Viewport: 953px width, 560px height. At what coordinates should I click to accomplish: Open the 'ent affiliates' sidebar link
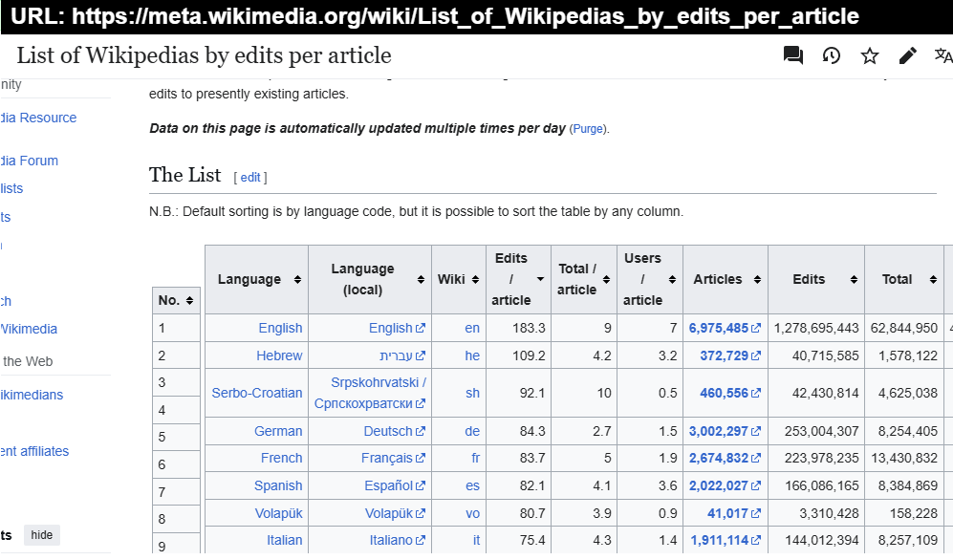tap(34, 451)
